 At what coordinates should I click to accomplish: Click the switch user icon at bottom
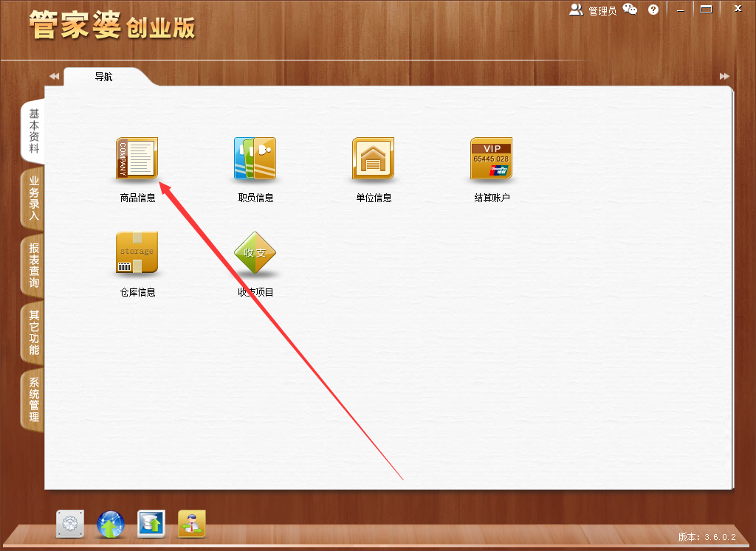[191, 524]
